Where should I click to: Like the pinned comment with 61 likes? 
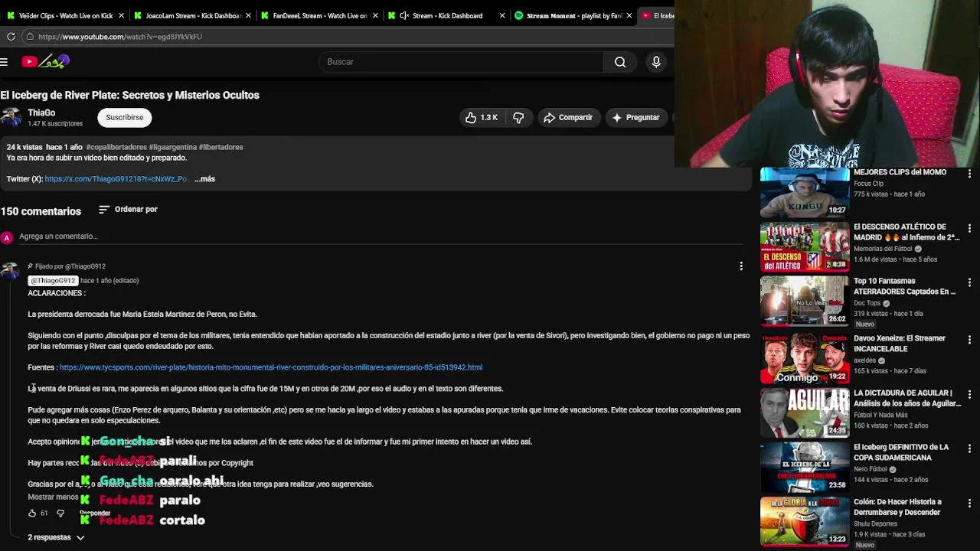point(32,514)
